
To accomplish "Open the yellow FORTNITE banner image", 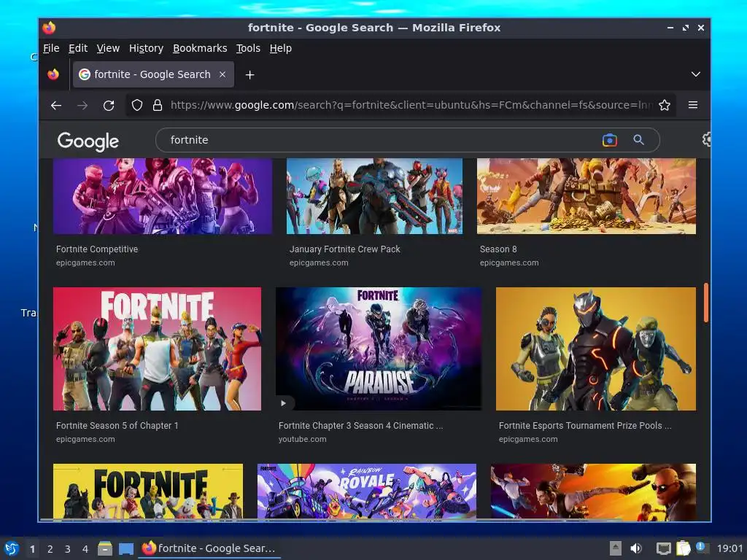I will [x=148, y=491].
